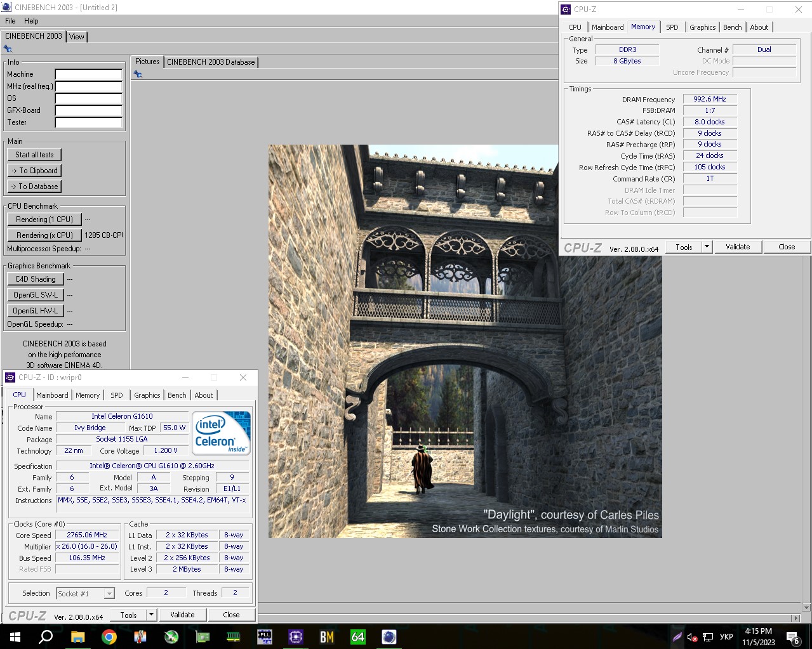The height and width of the screenshot is (649, 812).
Task: Click the To Database button
Action: (x=35, y=187)
